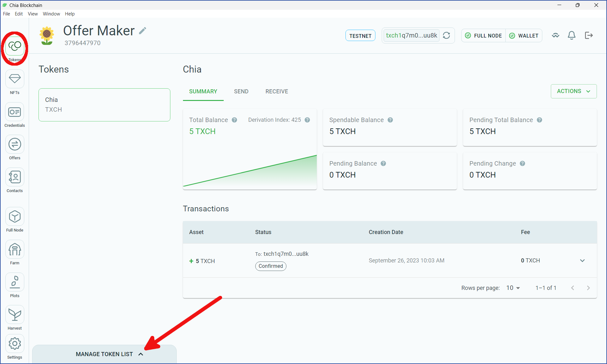The width and height of the screenshot is (607, 364).
Task: Click the wallet address field txch1q7m0...uu8k
Action: click(411, 35)
